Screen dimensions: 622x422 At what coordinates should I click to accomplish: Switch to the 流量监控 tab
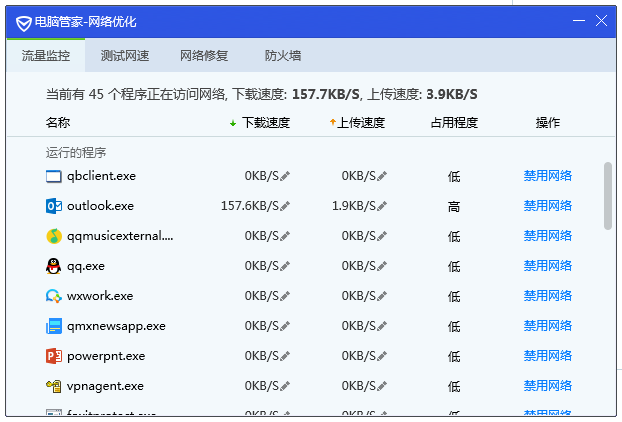coord(46,56)
